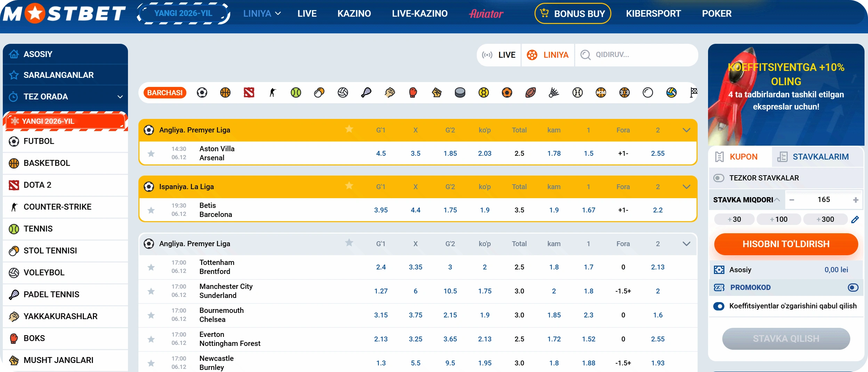Star the Tottenham vs Brentford match
Screen dimensions: 868x372
(151, 267)
